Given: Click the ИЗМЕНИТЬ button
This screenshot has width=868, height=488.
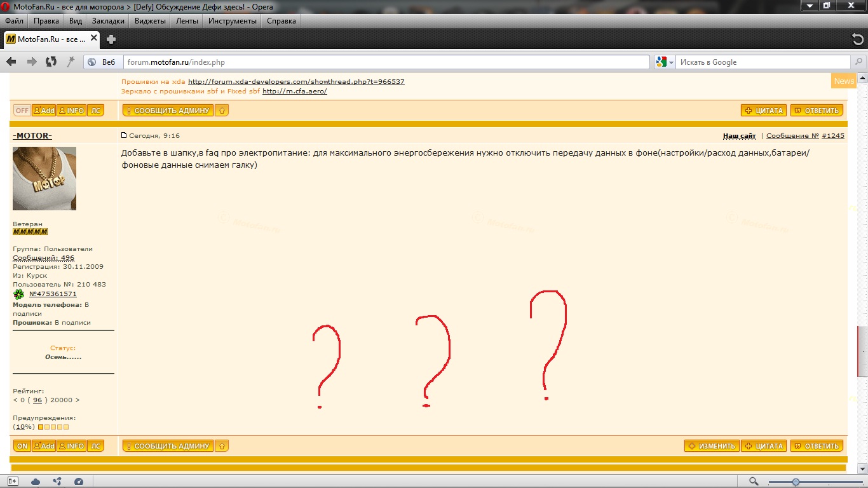Looking at the screenshot, I should click(712, 445).
